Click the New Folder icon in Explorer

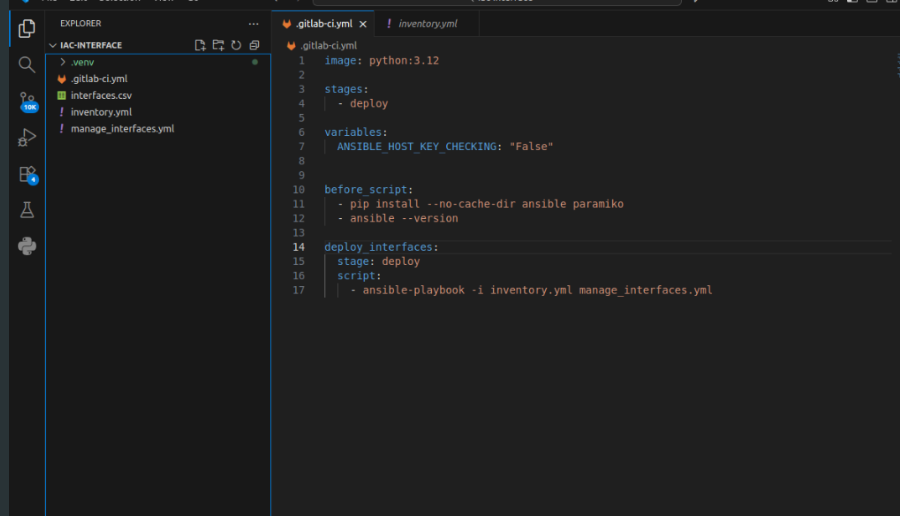[x=218, y=45]
